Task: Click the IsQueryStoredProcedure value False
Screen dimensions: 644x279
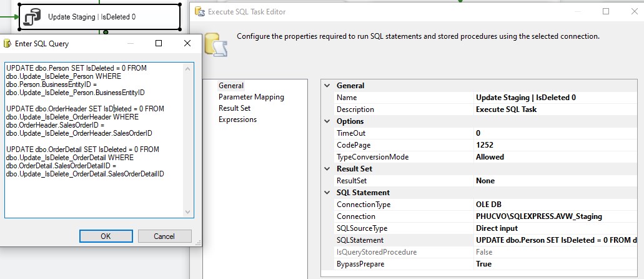Action: (484, 252)
